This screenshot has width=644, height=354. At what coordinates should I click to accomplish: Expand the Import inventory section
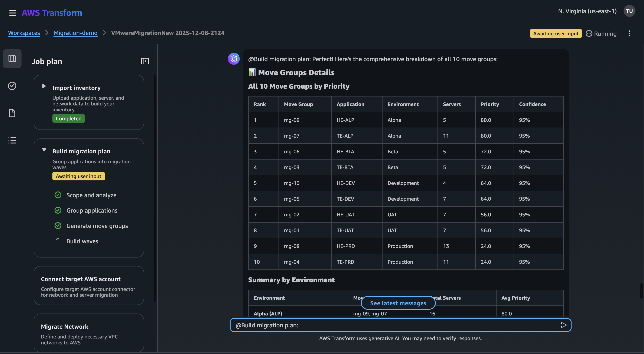click(x=44, y=86)
